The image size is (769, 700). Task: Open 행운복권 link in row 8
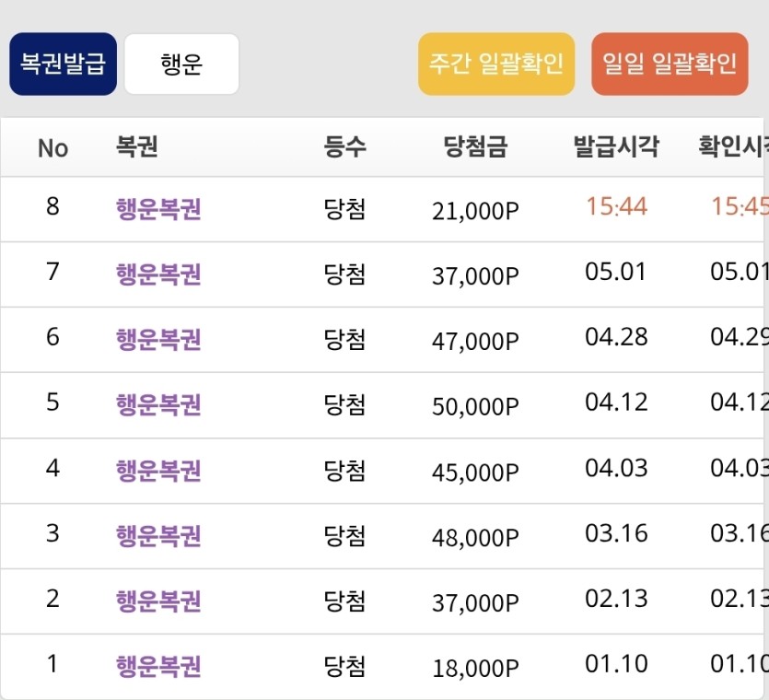pos(158,209)
